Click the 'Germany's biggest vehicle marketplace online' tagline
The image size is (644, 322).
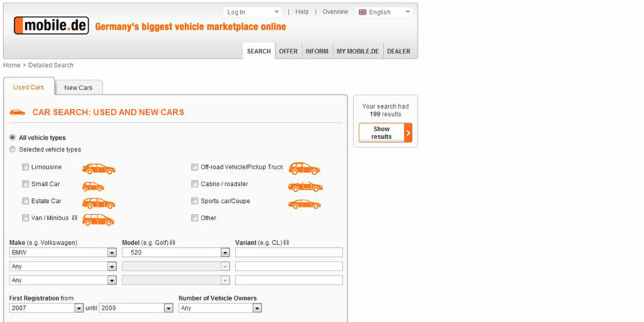[x=191, y=27]
